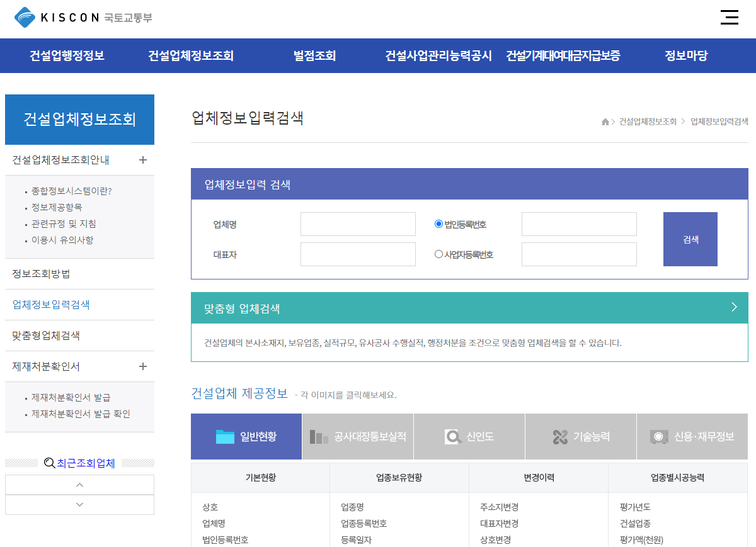This screenshot has width=756, height=547.
Task: Click the 신용·재무정보 safe icon
Action: tap(659, 436)
